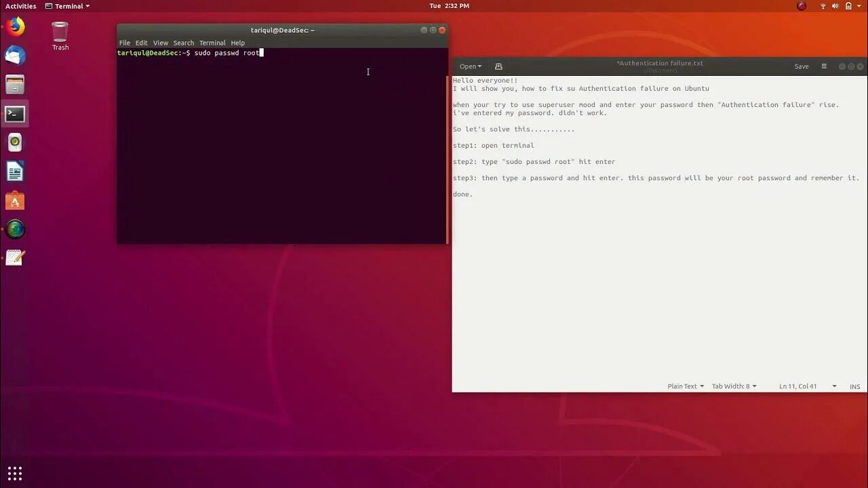Image resolution: width=868 pixels, height=488 pixels.
Task: Click the line starting 'step3: then type'
Action: tap(656, 178)
